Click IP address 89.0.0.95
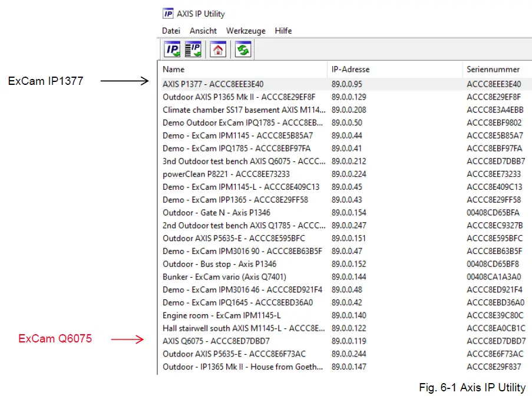The height and width of the screenshot is (399, 532). tap(347, 84)
